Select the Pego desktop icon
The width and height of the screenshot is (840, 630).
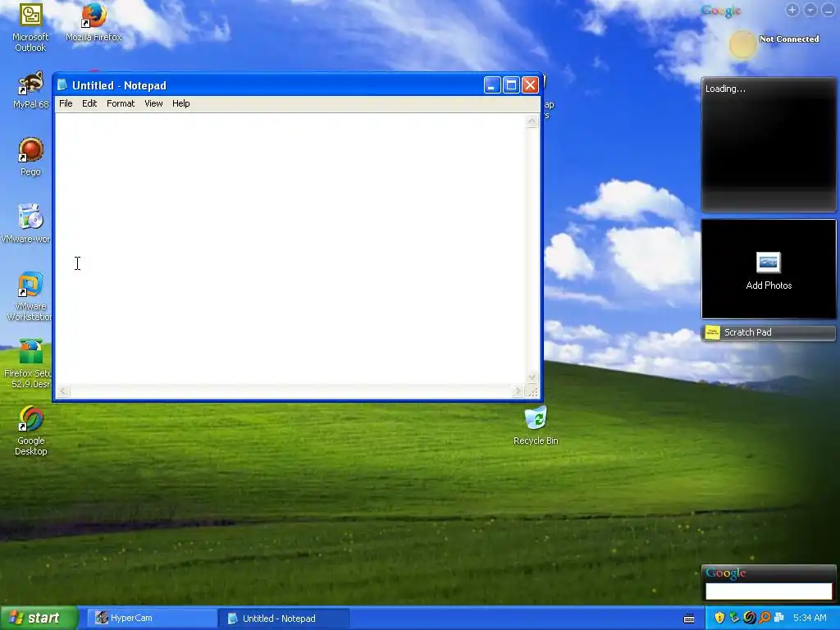click(30, 157)
